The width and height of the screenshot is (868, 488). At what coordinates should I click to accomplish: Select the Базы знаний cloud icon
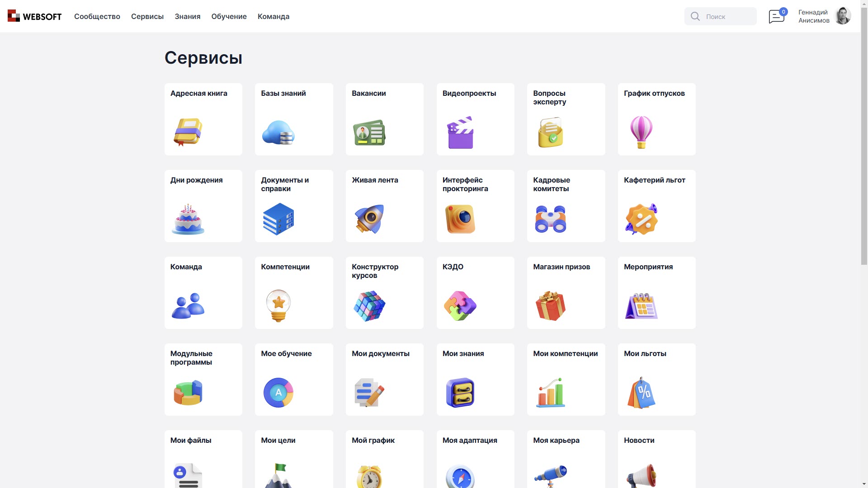click(278, 132)
